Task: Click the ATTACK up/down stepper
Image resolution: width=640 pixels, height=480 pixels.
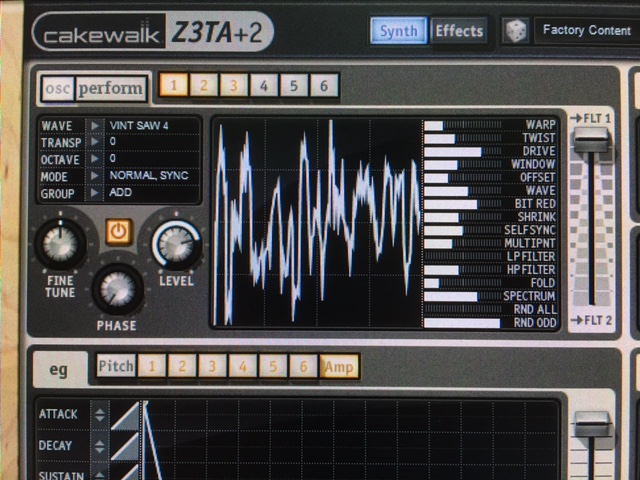Action: point(100,415)
